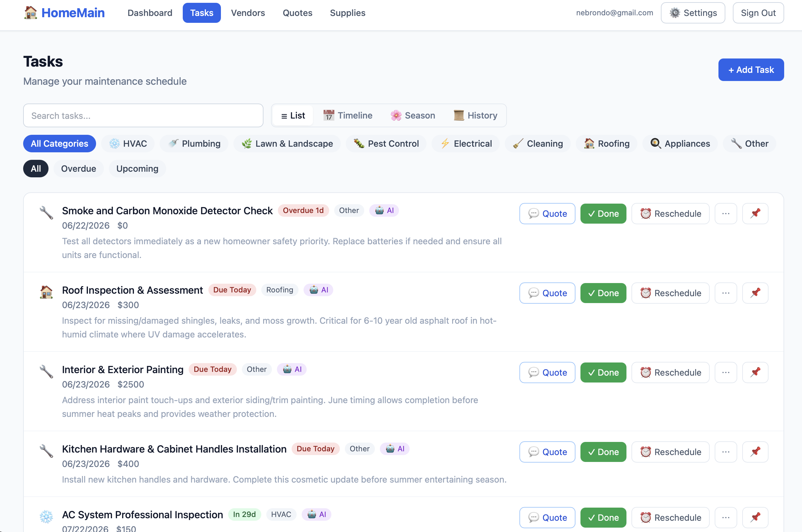Filter tasks by Cleaning category
The image size is (802, 532).
click(x=538, y=144)
